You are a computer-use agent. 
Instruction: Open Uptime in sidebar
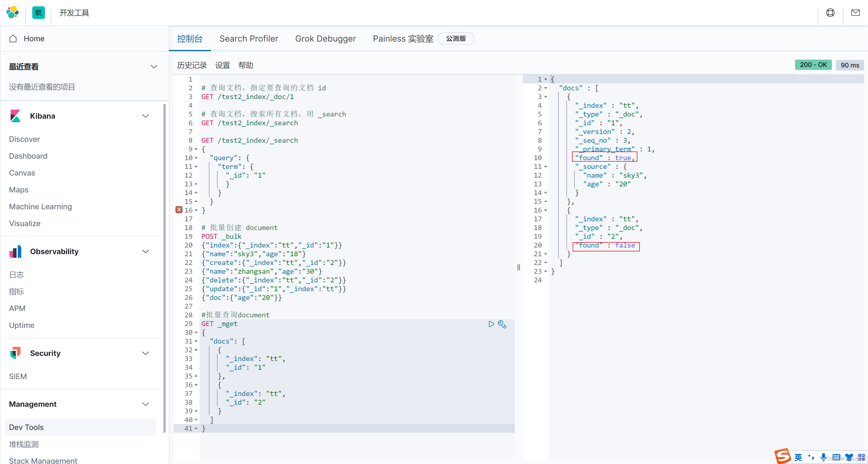coord(22,325)
